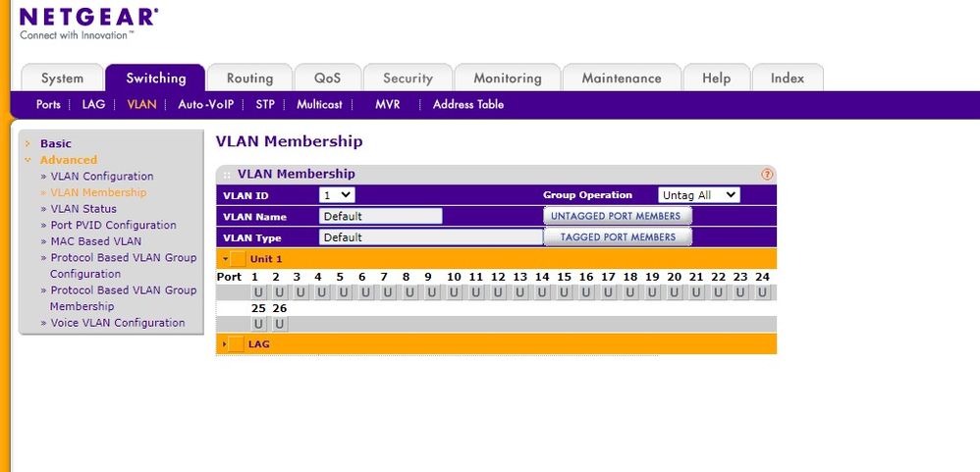Screen dimensions: 980x472
Task: Expand the LAG section
Action: pos(226,344)
